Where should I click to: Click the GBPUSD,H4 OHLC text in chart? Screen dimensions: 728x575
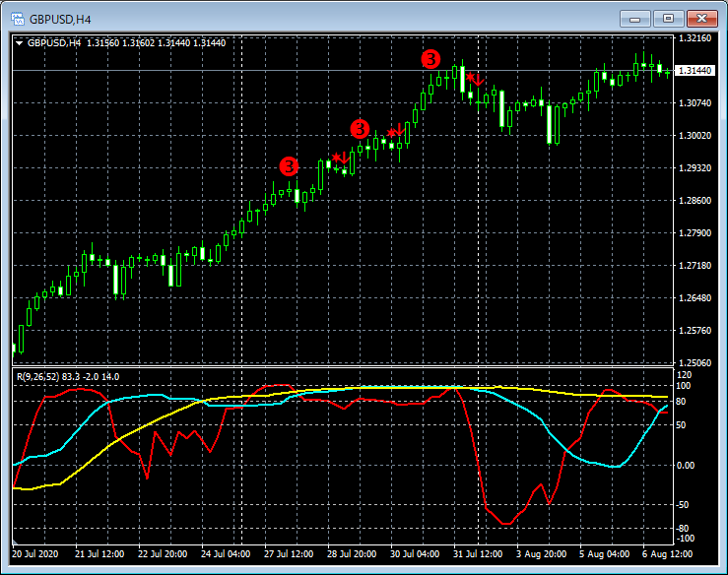tap(127, 43)
